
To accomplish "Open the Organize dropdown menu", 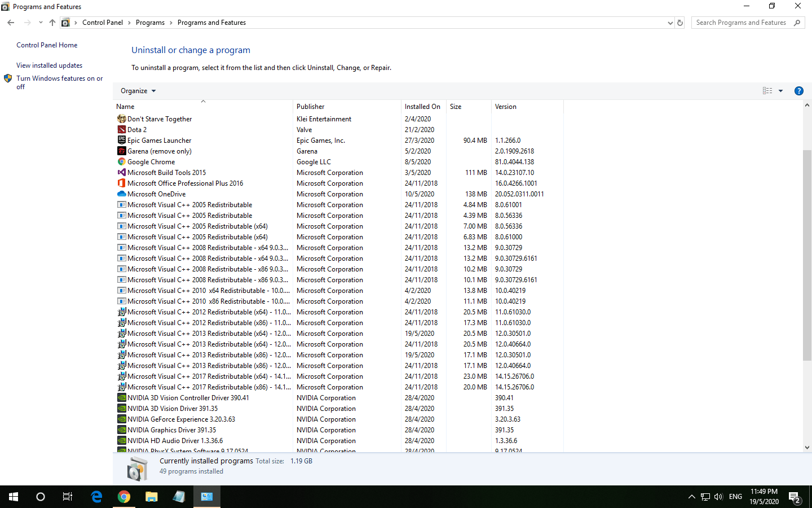I will [x=138, y=91].
